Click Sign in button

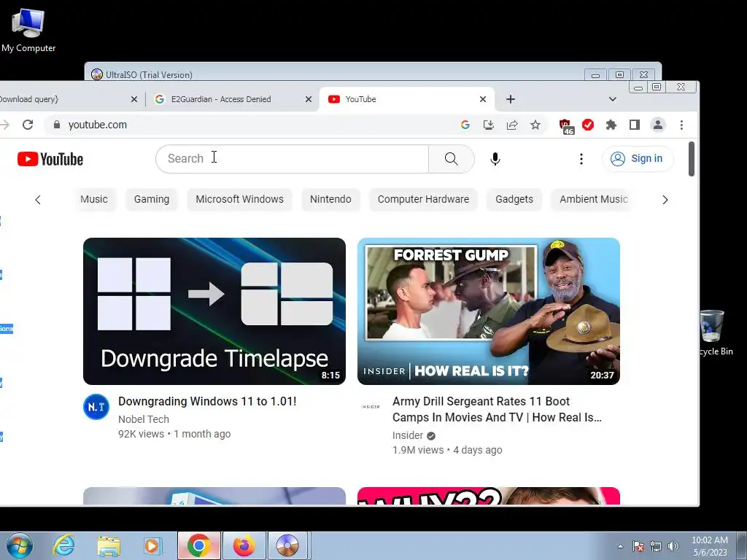(x=638, y=158)
